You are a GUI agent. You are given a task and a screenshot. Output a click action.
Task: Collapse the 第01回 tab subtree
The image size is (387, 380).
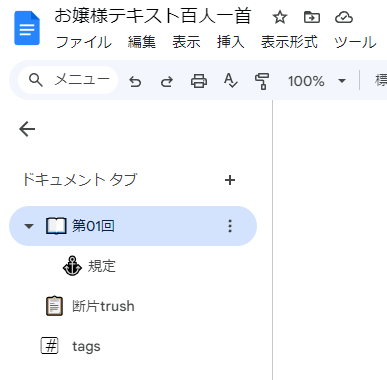click(x=29, y=226)
